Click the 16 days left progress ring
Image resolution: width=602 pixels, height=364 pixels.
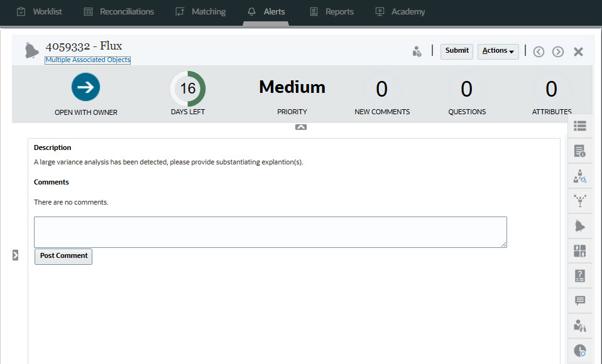click(188, 88)
